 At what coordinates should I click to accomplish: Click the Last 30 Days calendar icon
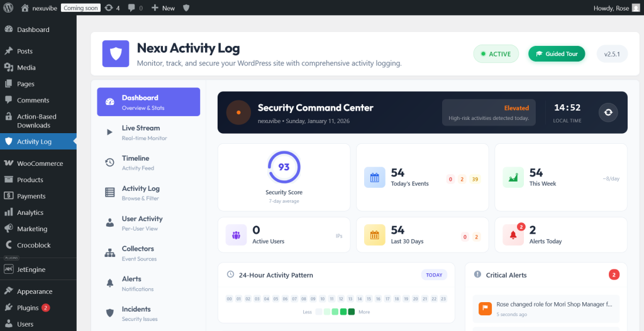375,235
